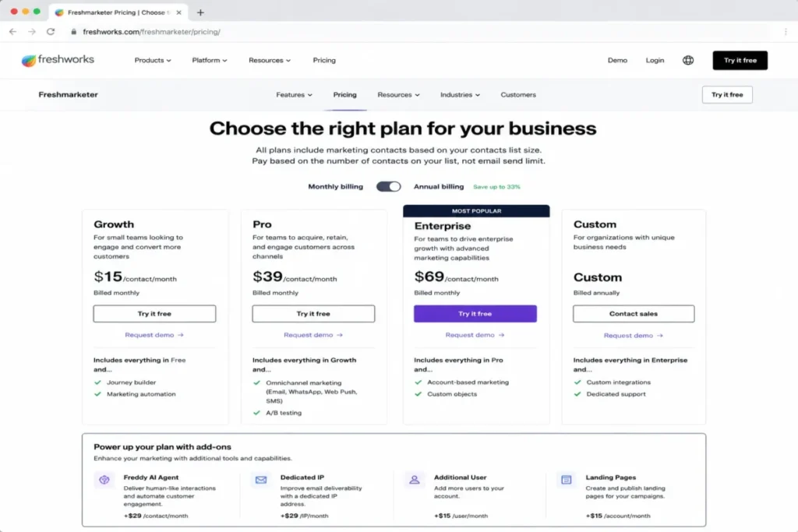
Task: Click the $39 Pro price
Action: coord(267,277)
